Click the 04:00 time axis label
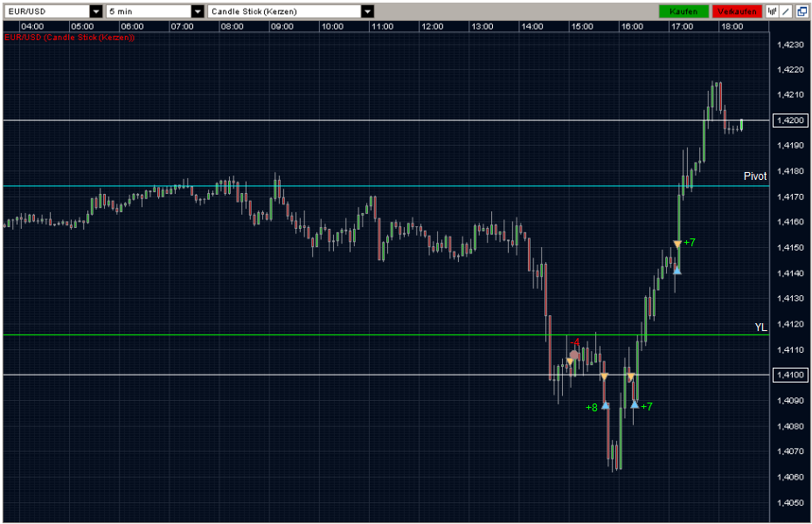 click(x=32, y=26)
